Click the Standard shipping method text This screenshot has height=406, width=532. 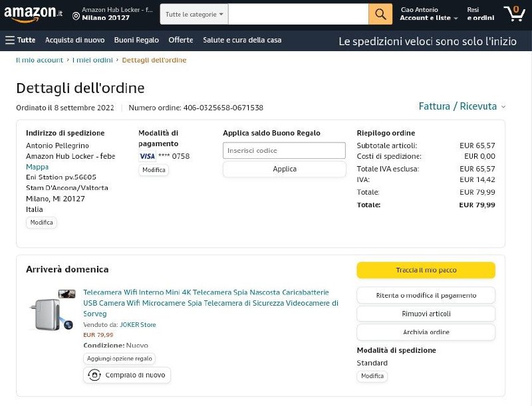pos(372,363)
